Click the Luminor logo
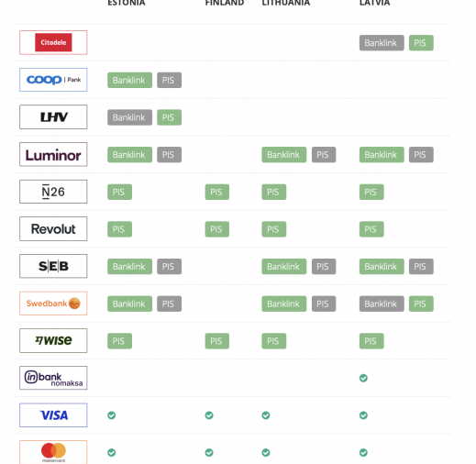Viewport: 476px width, 464px height. 53,154
